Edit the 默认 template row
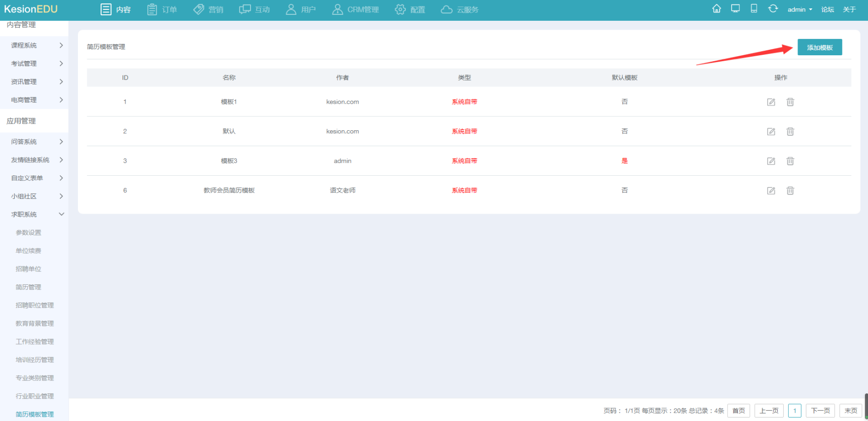The image size is (868, 421). pyautogui.click(x=771, y=132)
